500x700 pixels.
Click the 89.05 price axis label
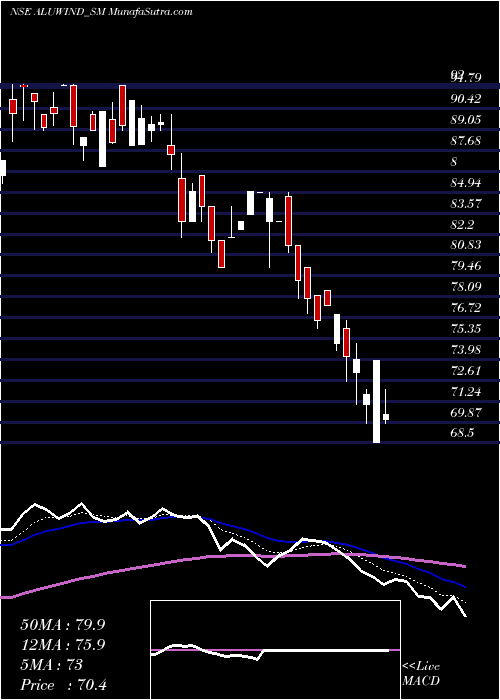coord(466,120)
